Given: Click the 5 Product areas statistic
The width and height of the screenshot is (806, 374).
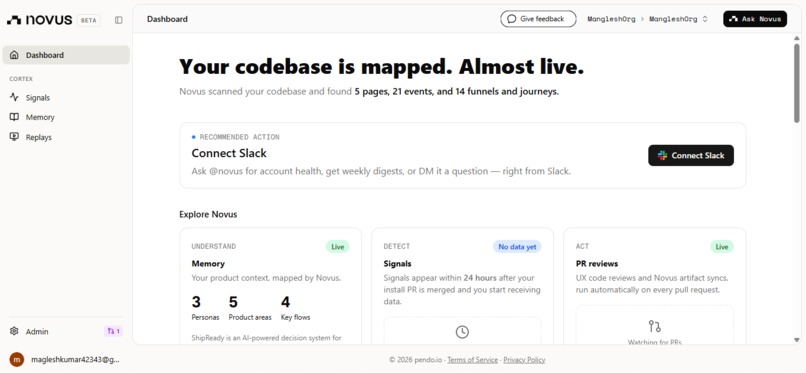Looking at the screenshot, I should pyautogui.click(x=250, y=308).
